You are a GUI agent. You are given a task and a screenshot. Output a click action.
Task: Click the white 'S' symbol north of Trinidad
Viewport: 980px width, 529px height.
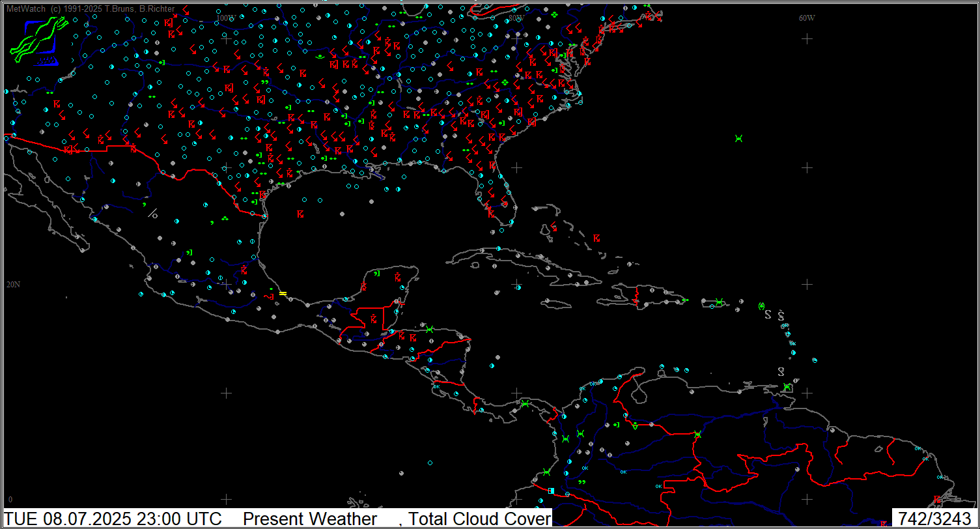click(x=781, y=371)
